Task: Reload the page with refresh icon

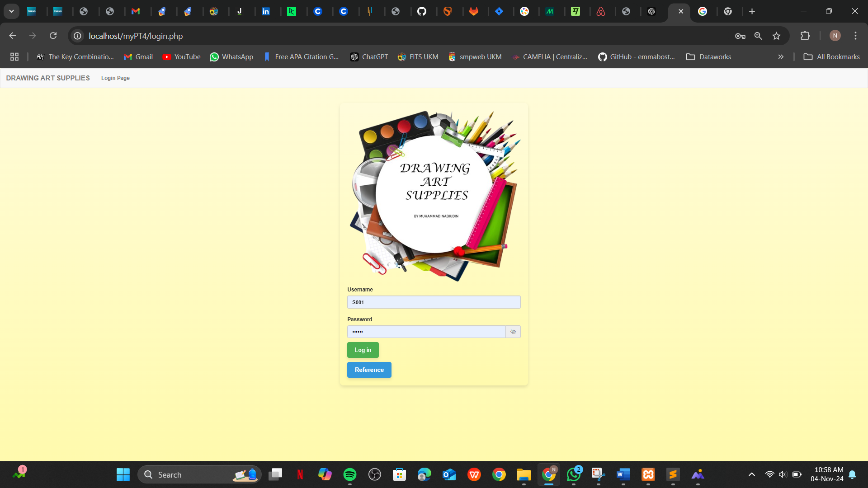Action: pos(53,36)
